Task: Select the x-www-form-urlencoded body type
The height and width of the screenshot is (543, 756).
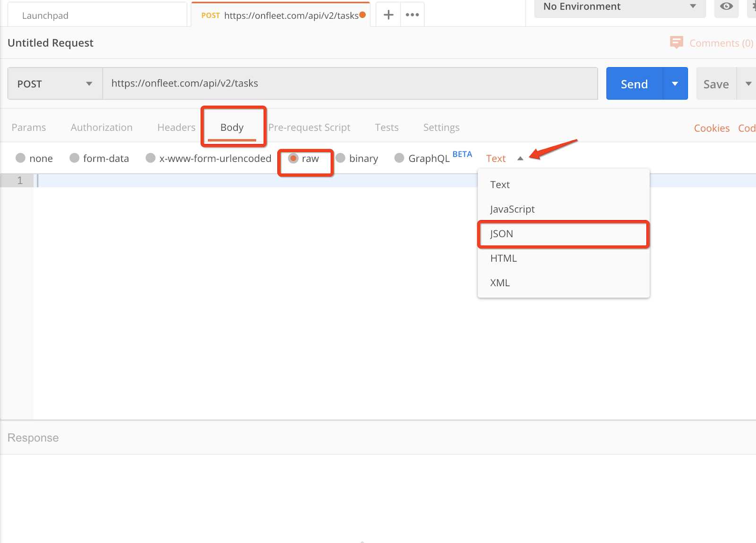Action: pos(150,158)
